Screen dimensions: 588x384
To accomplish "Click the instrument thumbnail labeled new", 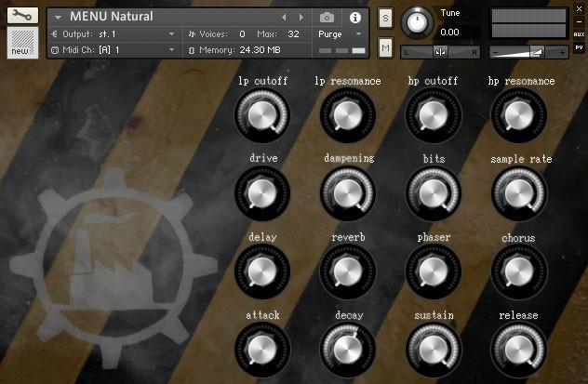I will 21,43.
